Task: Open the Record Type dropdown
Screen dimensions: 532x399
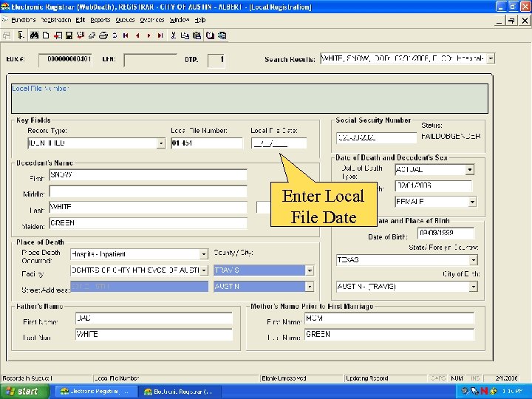Action: click(x=160, y=143)
